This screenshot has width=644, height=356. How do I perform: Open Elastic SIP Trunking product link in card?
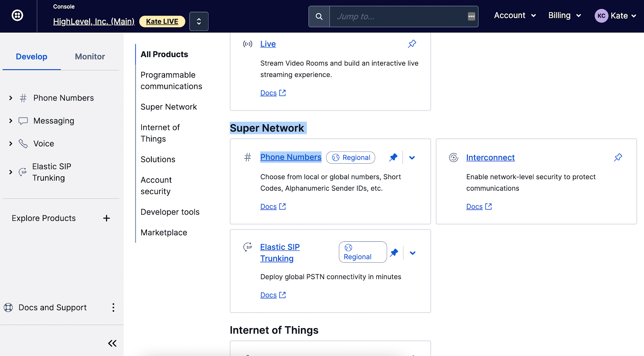[280, 253]
